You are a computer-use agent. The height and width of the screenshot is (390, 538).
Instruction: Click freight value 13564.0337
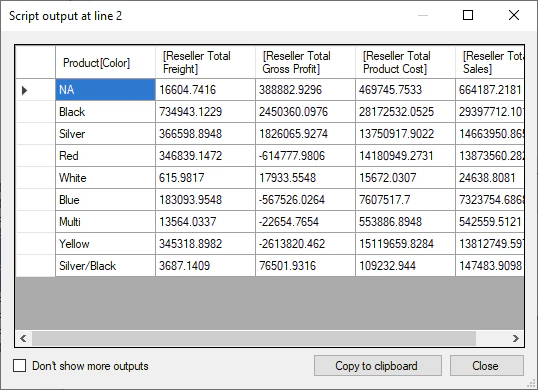point(205,222)
